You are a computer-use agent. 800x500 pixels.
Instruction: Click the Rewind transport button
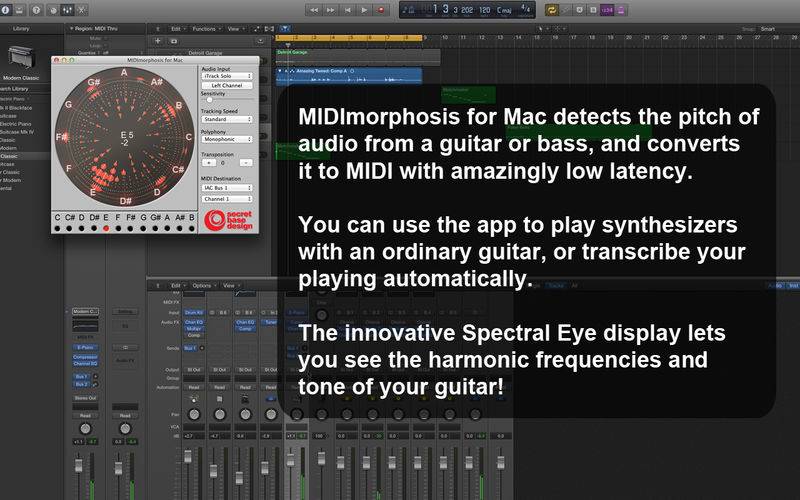(314, 10)
